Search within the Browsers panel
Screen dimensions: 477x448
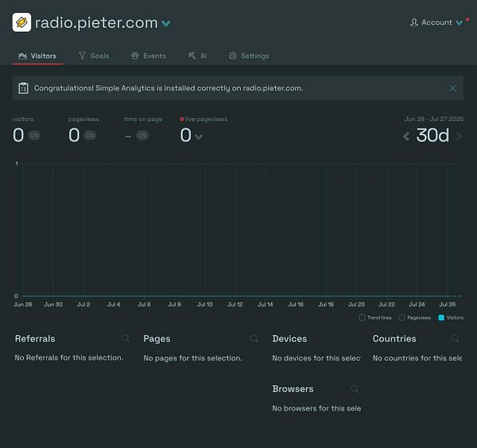(355, 388)
